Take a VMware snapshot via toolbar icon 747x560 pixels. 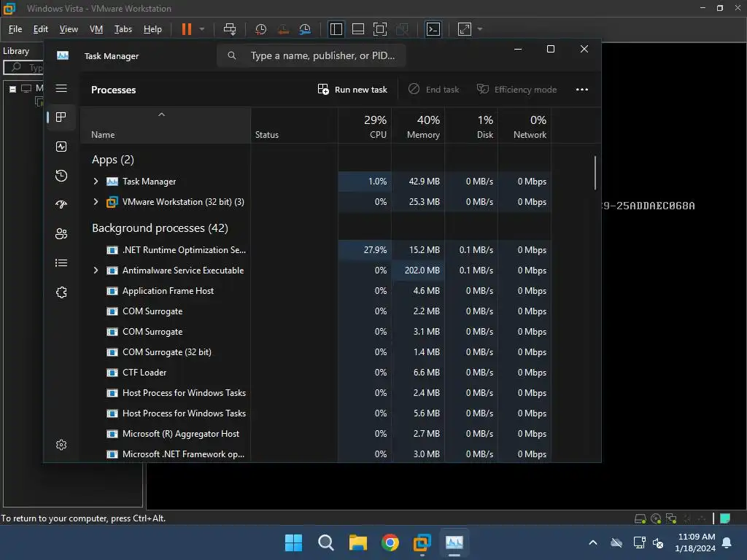point(260,29)
